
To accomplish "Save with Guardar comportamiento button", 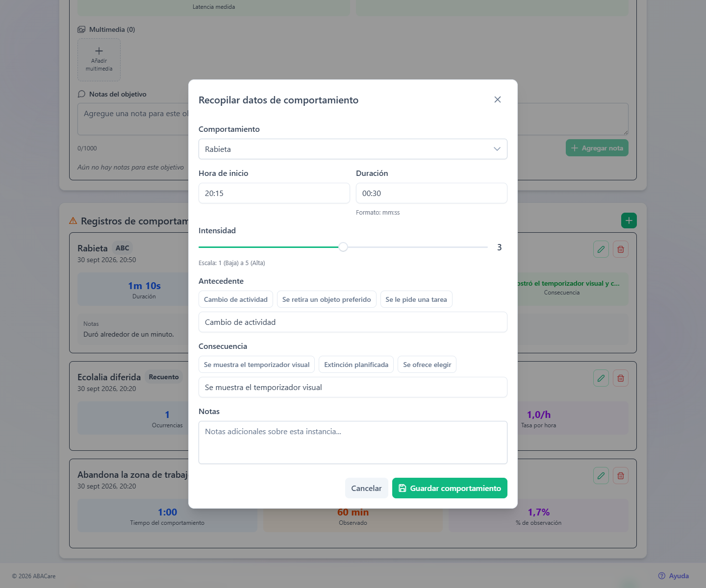I will (x=450, y=488).
